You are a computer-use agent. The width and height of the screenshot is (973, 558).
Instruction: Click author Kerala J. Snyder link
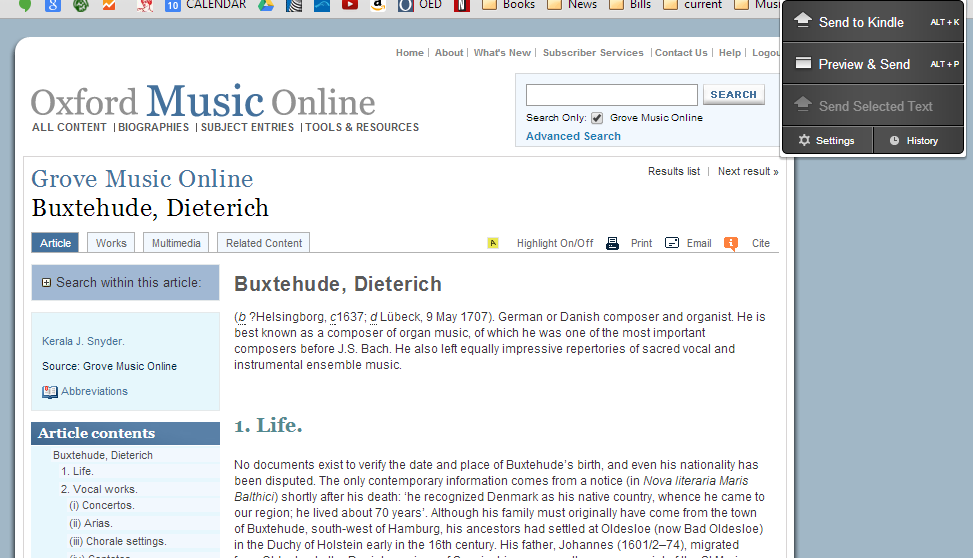pos(83,341)
